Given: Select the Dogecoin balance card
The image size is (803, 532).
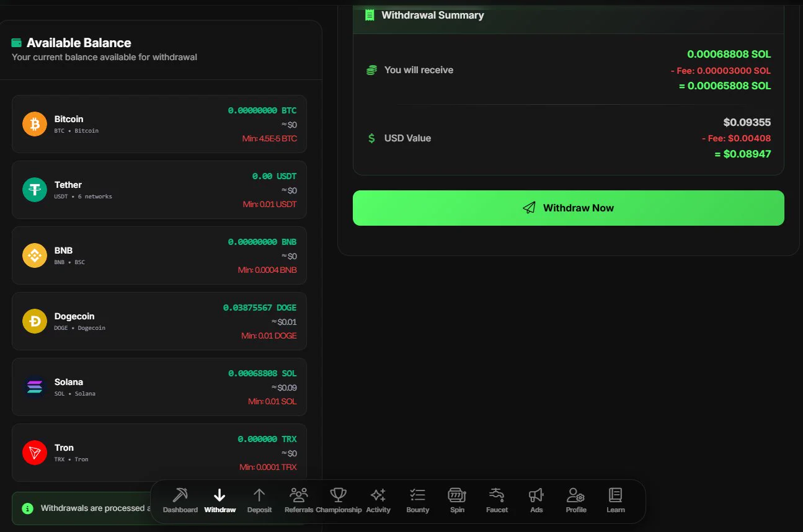Looking at the screenshot, I should coord(159,321).
